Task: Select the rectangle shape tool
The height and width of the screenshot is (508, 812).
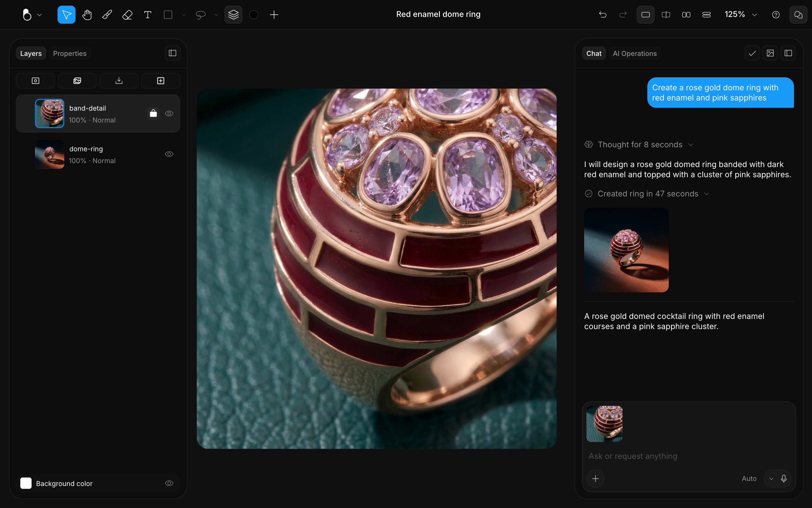Action: (x=168, y=14)
